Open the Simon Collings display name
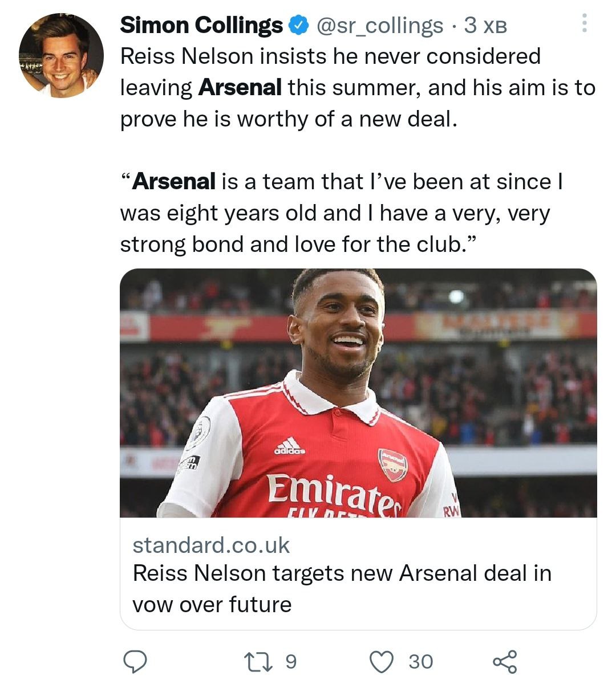Screen dimensions: 616x688 click(201, 25)
